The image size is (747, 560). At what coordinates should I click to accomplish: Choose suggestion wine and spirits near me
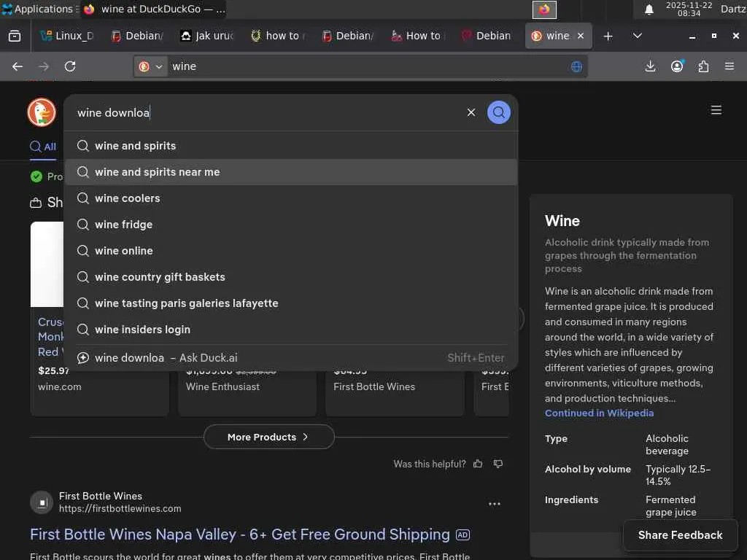[291, 172]
